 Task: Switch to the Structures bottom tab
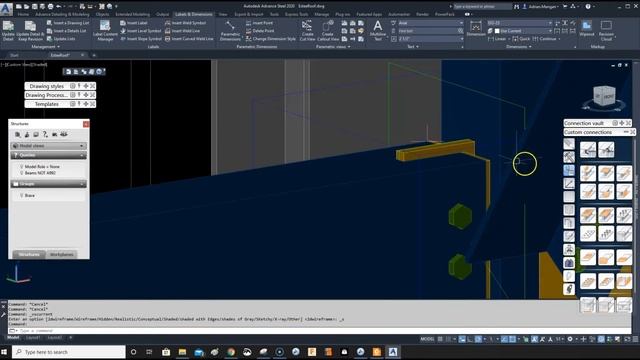pos(29,254)
